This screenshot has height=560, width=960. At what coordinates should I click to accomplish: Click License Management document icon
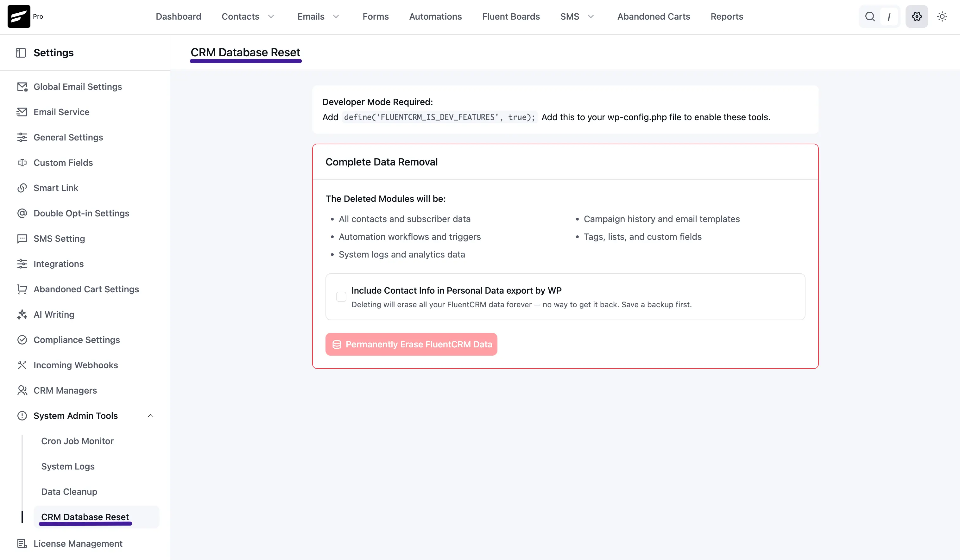coord(22,544)
